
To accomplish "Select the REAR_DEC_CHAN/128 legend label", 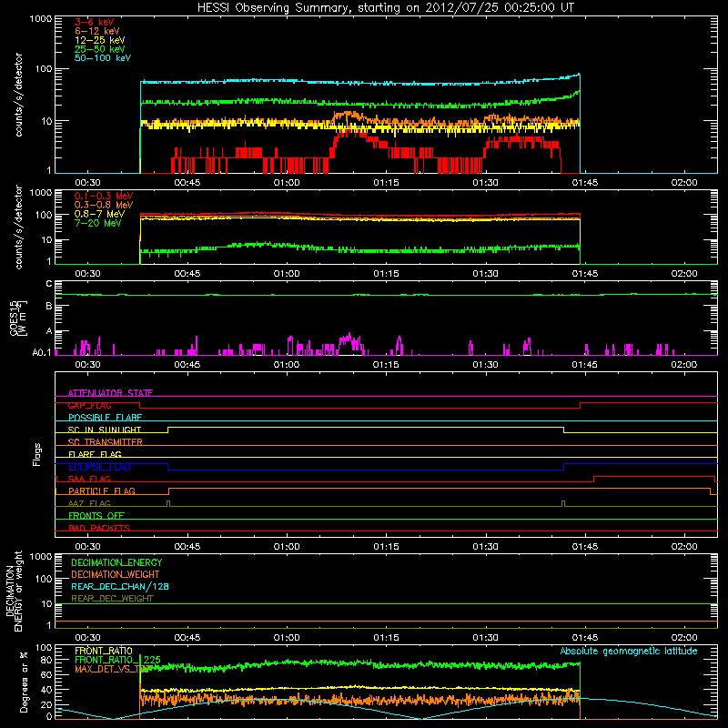I will [x=120, y=586].
